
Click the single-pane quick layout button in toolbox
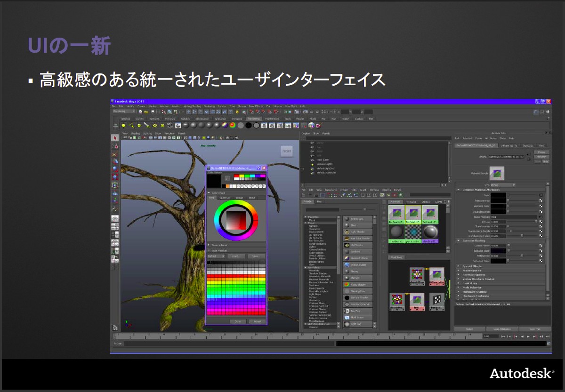click(x=115, y=219)
